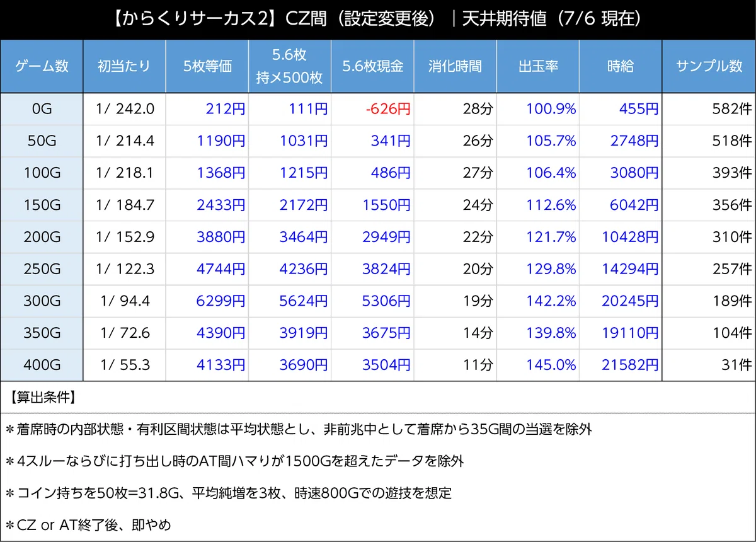The width and height of the screenshot is (756, 542).
Task: Click the 【算出条件】 heading
Action: click(43, 398)
